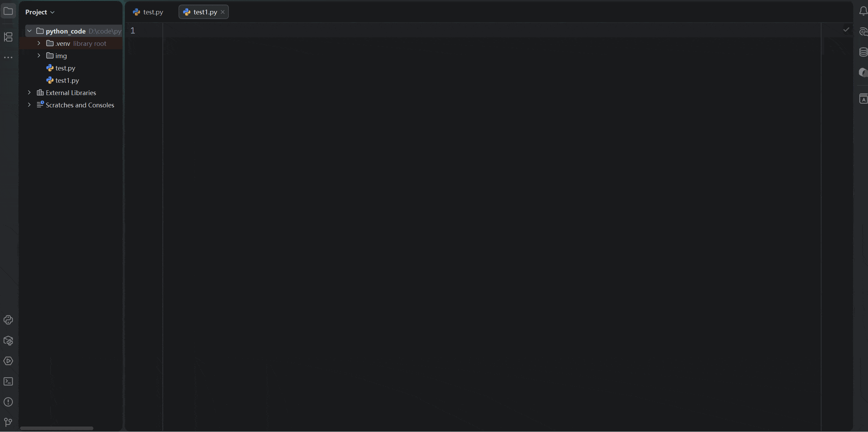The height and width of the screenshot is (432, 868).
Task: Open the Python Packages tool icon
Action: click(8, 341)
